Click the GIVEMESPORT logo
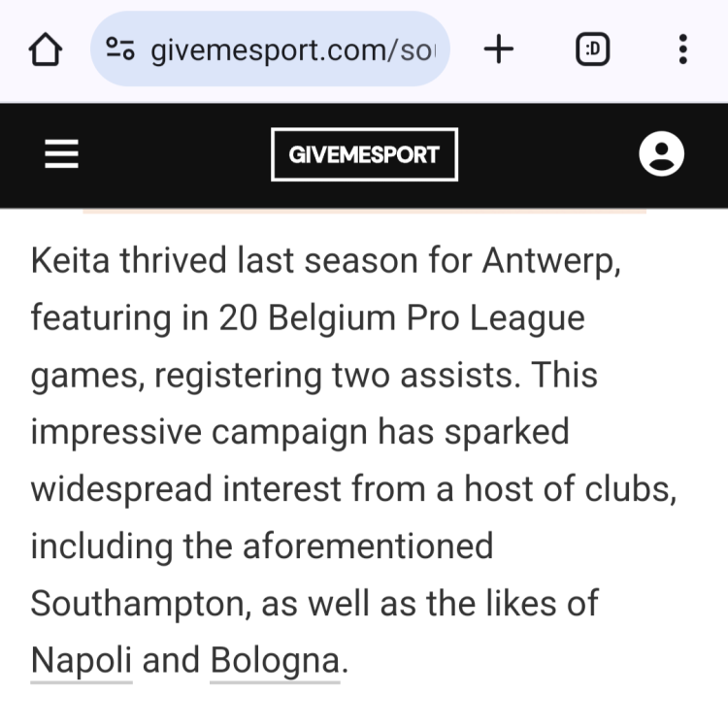The width and height of the screenshot is (728, 728). click(364, 154)
